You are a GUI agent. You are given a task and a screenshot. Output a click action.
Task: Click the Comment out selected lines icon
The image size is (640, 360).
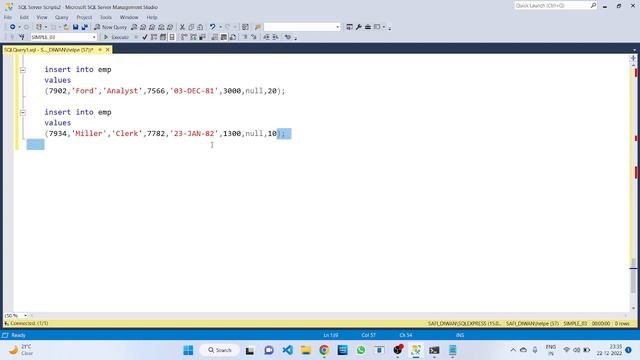pyautogui.click(x=245, y=37)
